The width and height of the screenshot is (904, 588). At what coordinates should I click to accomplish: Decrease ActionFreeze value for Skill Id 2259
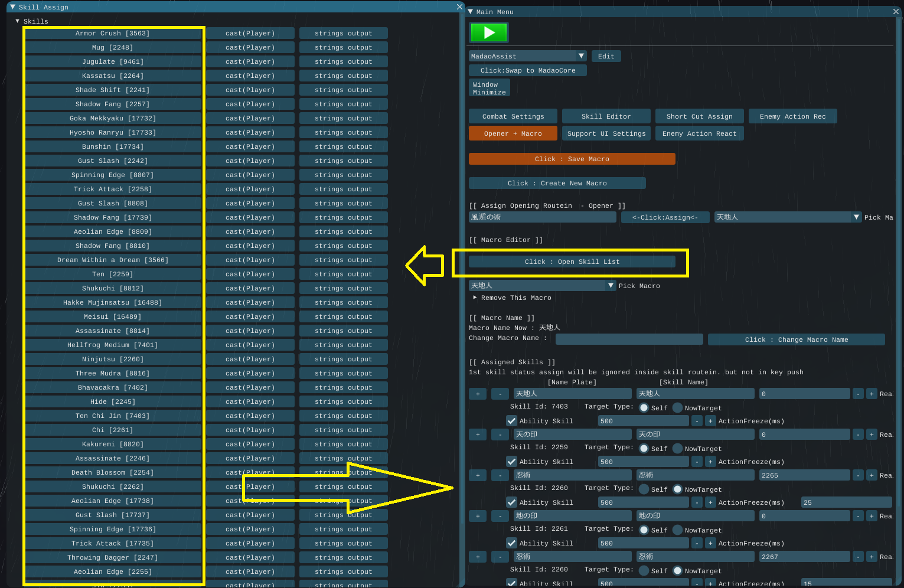click(x=697, y=462)
